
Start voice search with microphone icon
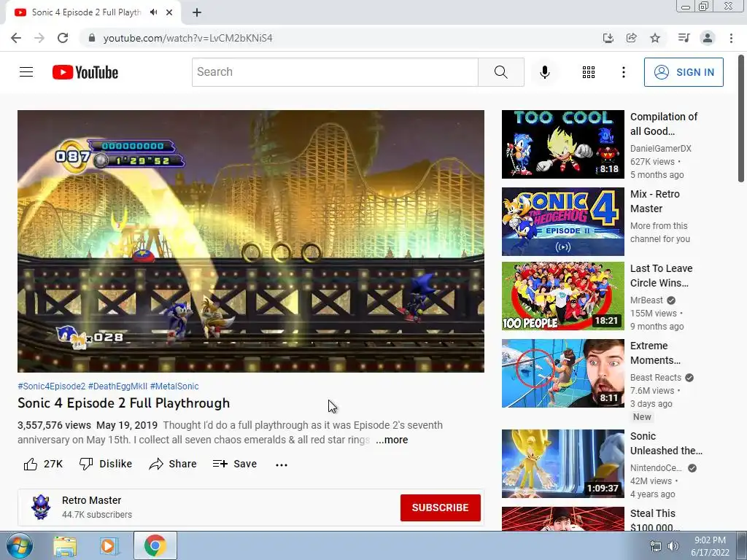pyautogui.click(x=544, y=72)
